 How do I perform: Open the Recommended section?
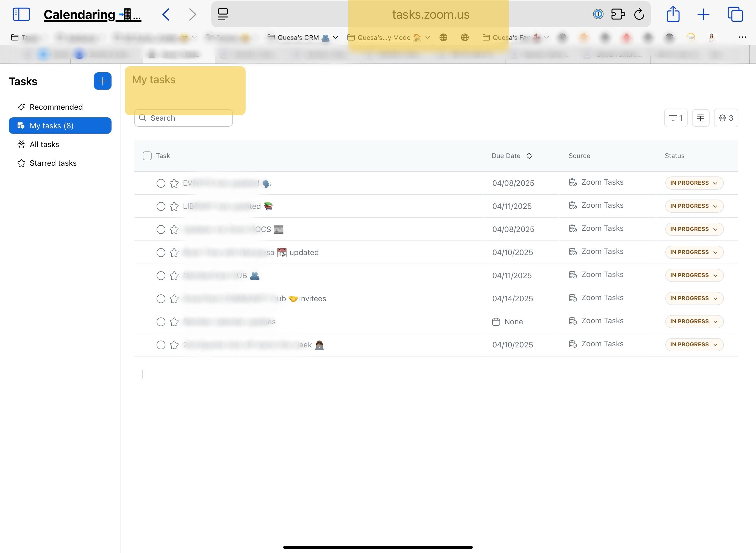pos(56,107)
